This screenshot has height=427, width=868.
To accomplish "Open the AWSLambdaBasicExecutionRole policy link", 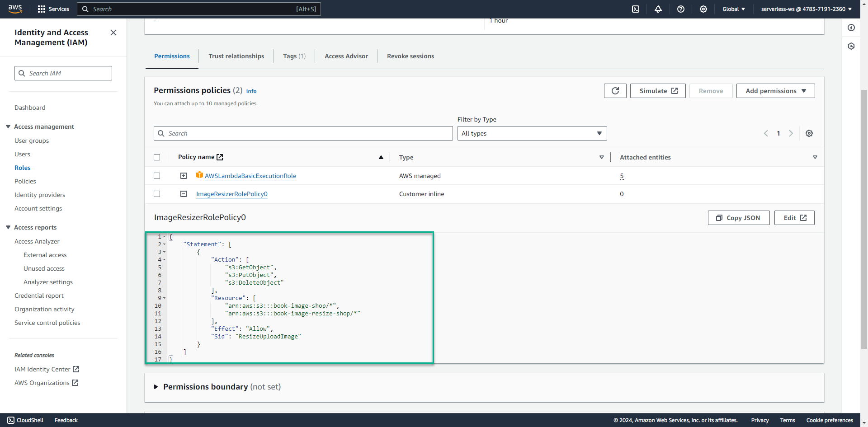I will (x=250, y=176).
